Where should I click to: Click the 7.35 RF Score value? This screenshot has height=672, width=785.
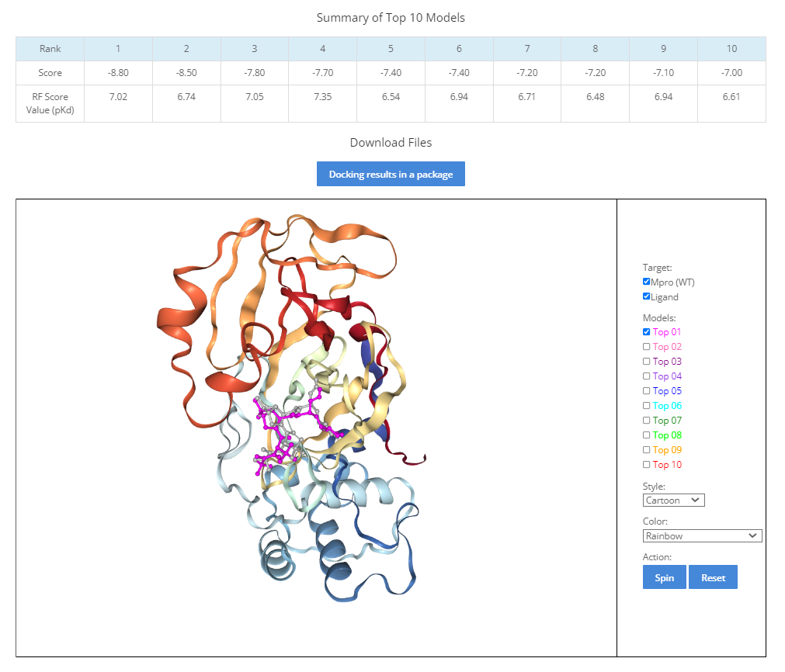pyautogui.click(x=322, y=97)
